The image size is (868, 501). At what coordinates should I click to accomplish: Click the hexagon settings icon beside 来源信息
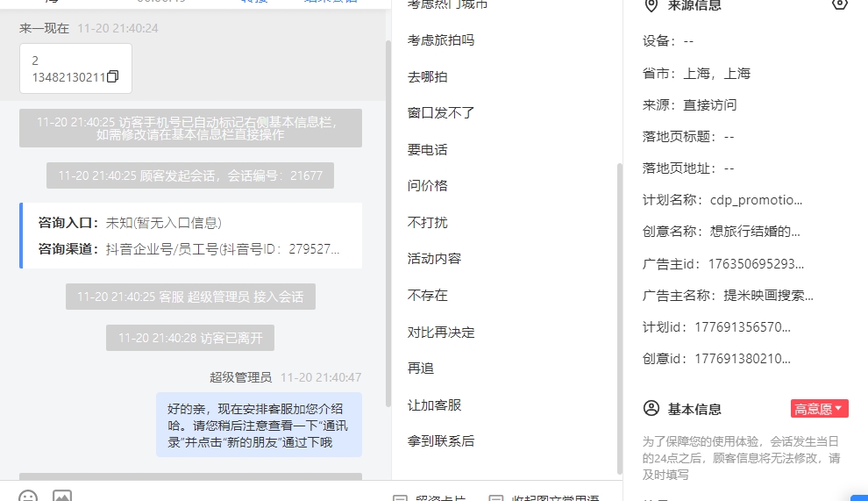(x=840, y=4)
